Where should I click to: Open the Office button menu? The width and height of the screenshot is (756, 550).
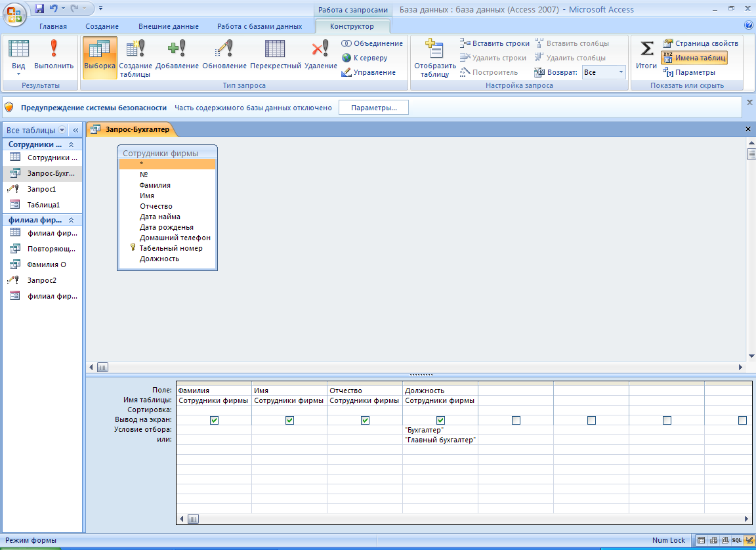(x=14, y=14)
